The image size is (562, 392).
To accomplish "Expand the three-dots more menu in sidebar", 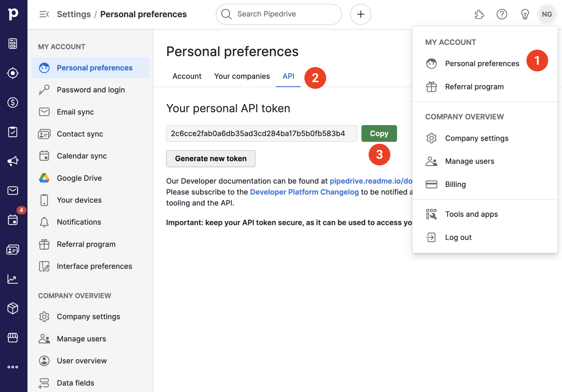I will click(x=13, y=367).
